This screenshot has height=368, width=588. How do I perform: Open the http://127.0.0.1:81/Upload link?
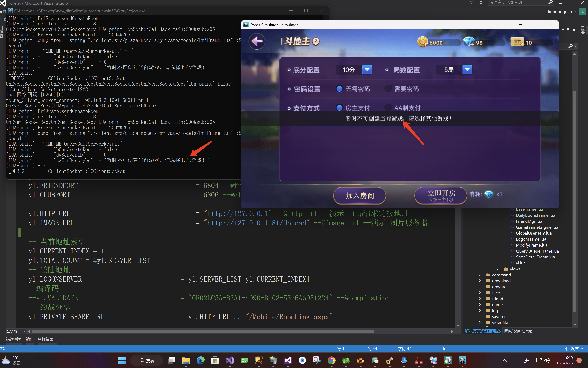(257, 223)
